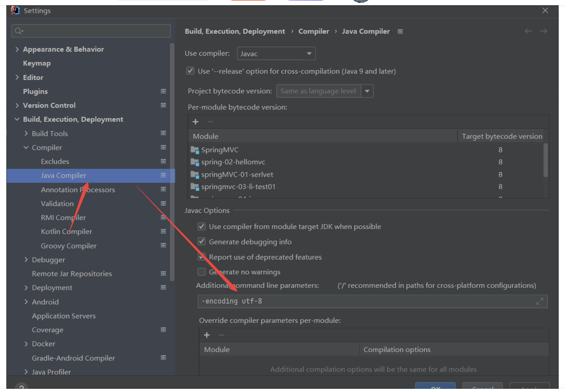565x392 pixels.
Task: Go forward with the right arrow icon
Action: pyautogui.click(x=543, y=31)
